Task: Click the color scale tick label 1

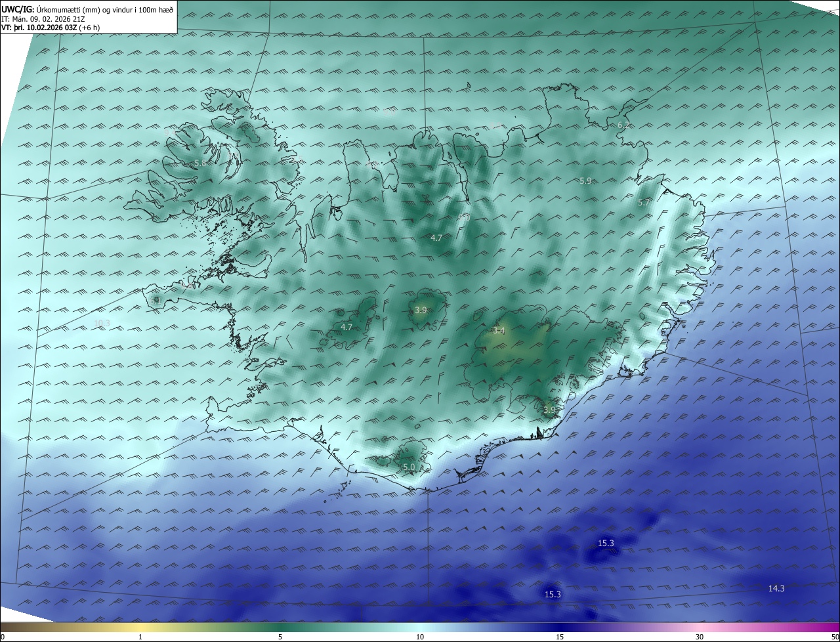Action: pos(141,637)
